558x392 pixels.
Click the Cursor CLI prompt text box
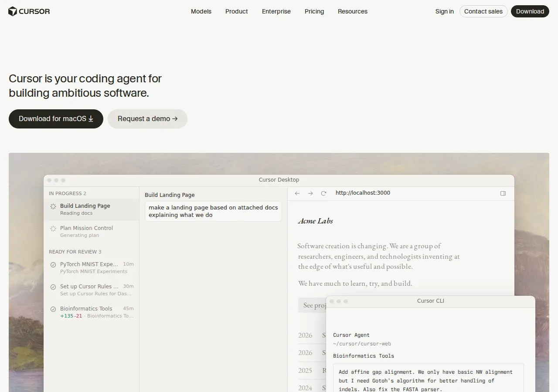(x=429, y=378)
